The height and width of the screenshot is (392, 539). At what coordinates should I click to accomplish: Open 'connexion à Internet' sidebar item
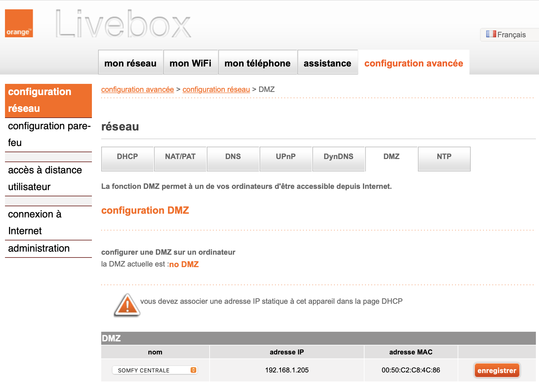tap(48, 223)
